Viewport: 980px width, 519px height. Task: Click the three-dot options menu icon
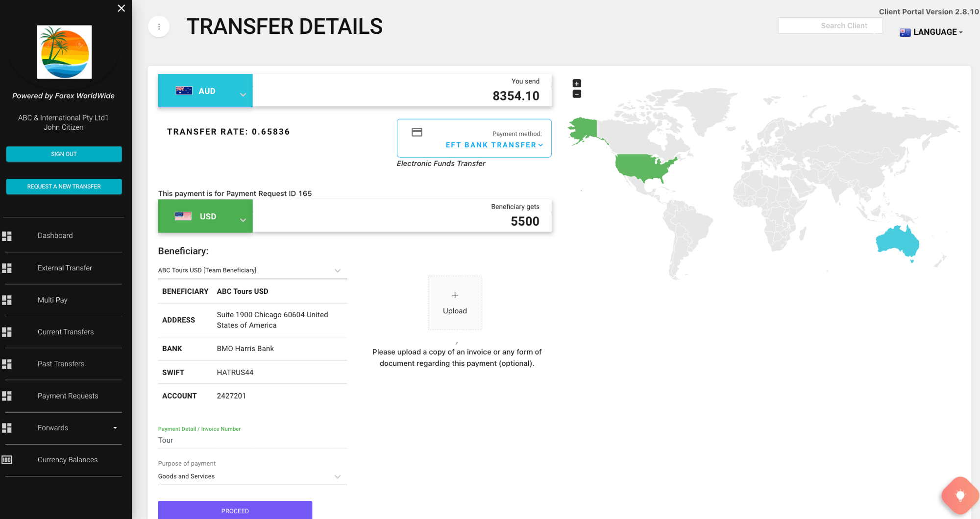click(159, 26)
